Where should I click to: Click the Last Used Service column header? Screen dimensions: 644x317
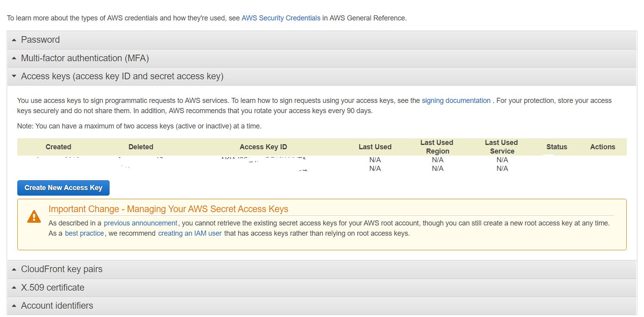501,147
